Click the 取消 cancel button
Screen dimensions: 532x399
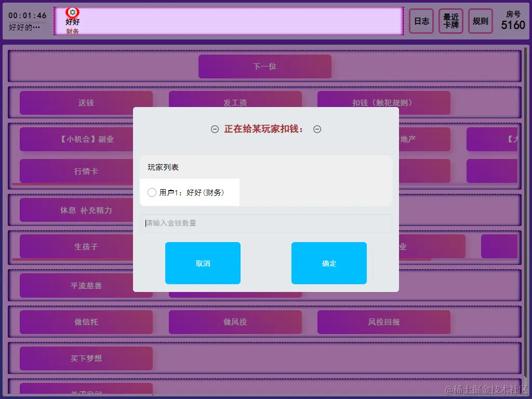pyautogui.click(x=203, y=263)
